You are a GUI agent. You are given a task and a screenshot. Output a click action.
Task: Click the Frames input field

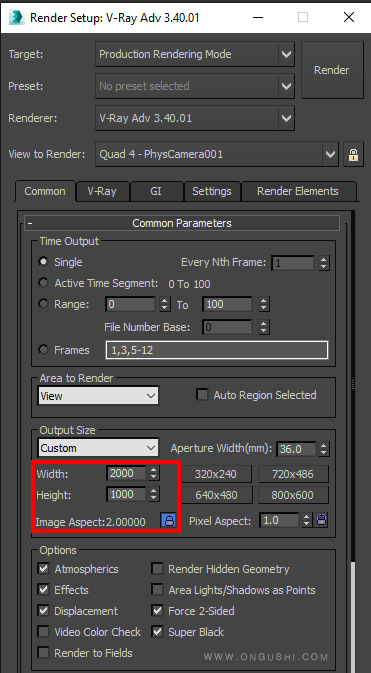[x=217, y=350]
